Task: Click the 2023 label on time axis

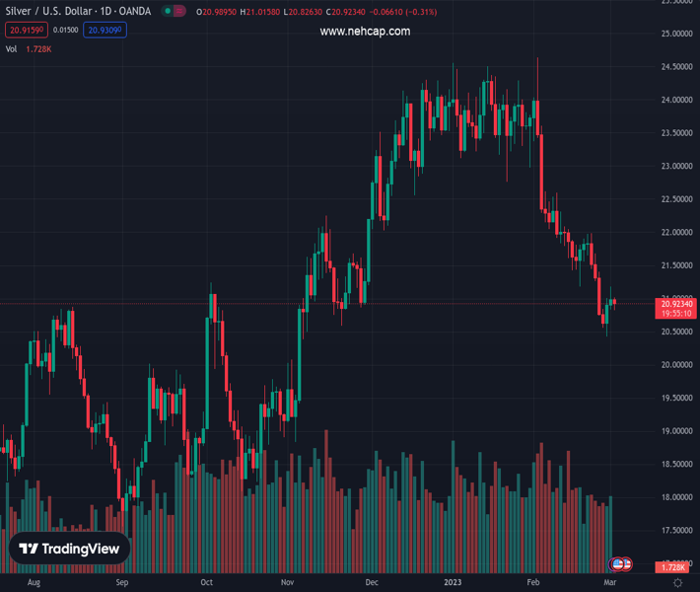Action: (x=454, y=583)
